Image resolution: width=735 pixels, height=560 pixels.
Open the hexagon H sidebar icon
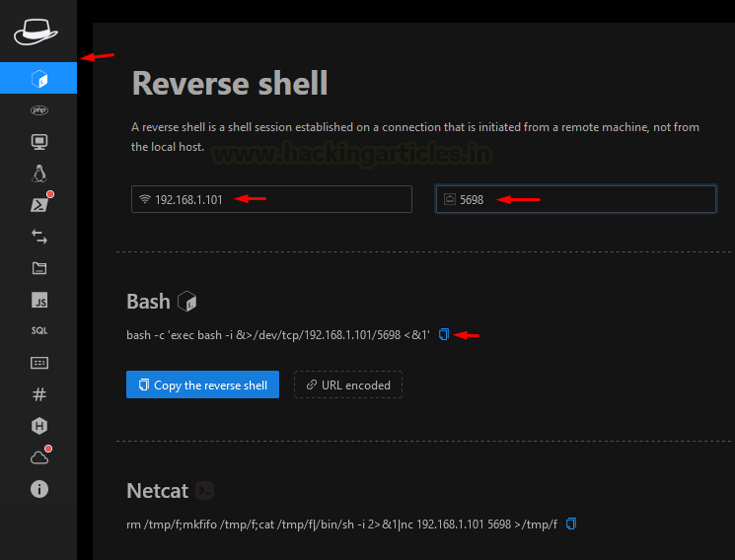click(x=39, y=426)
